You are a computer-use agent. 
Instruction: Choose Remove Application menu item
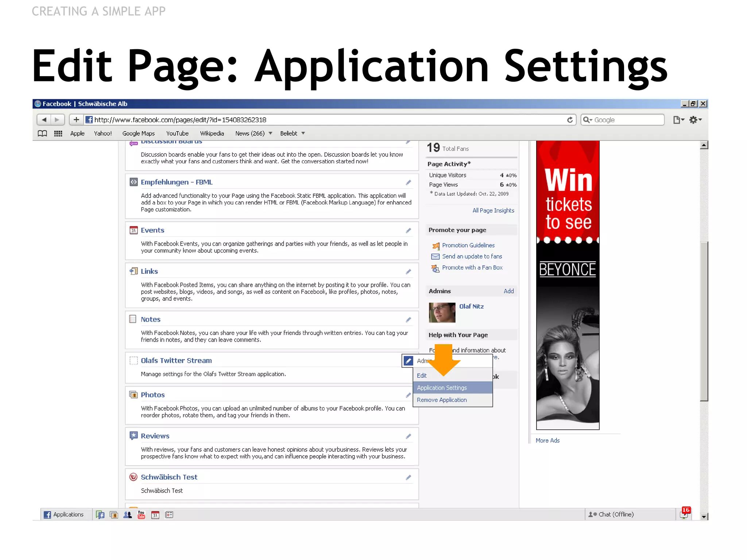(x=442, y=400)
